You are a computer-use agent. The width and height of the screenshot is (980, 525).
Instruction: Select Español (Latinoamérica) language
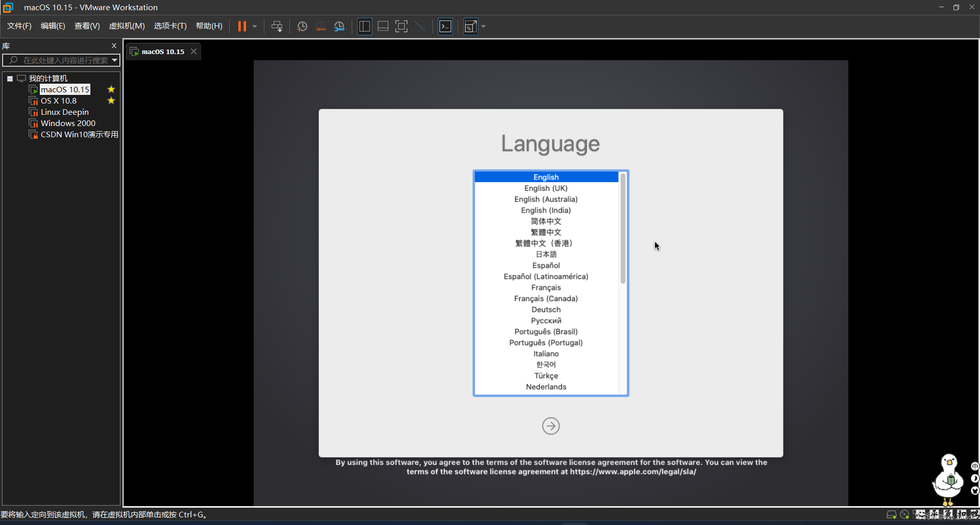(546, 277)
